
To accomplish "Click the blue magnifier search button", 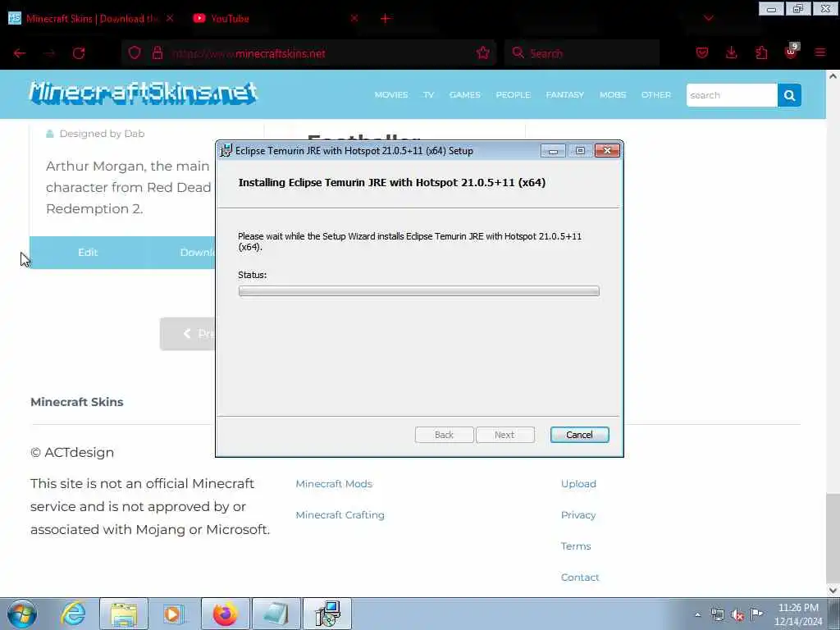I will 789,95.
